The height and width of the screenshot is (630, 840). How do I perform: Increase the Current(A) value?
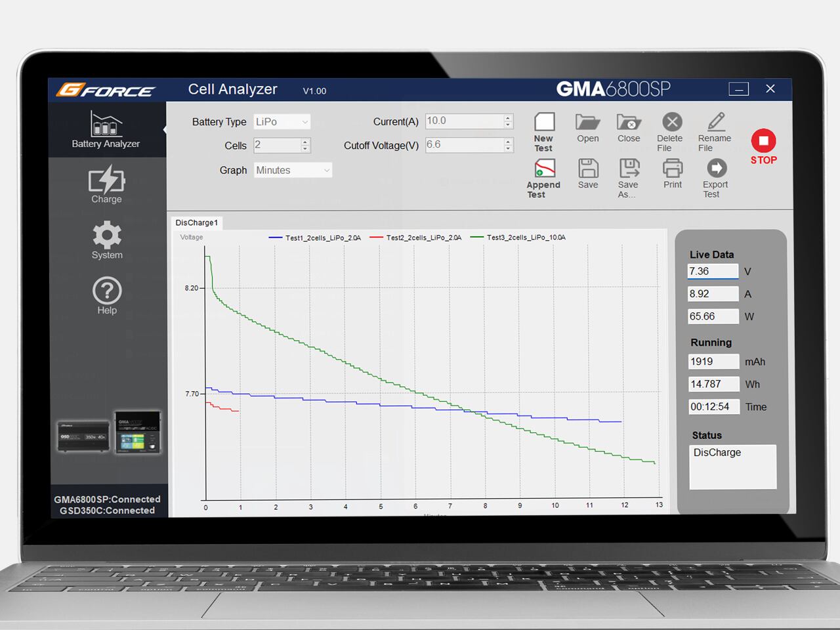point(508,118)
